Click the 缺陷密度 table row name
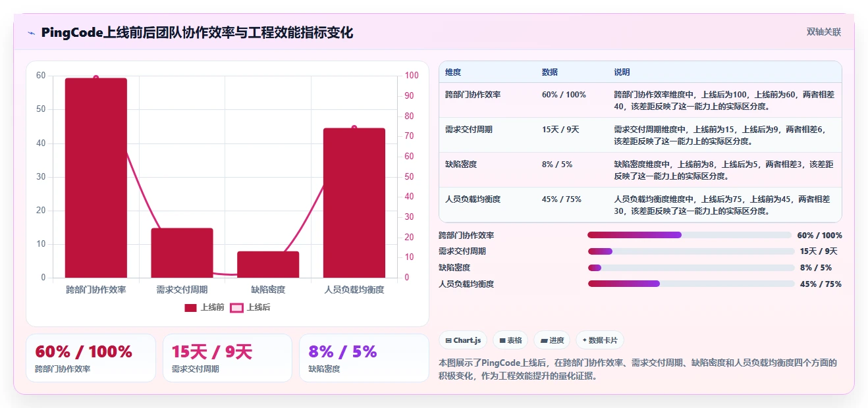 (x=461, y=165)
